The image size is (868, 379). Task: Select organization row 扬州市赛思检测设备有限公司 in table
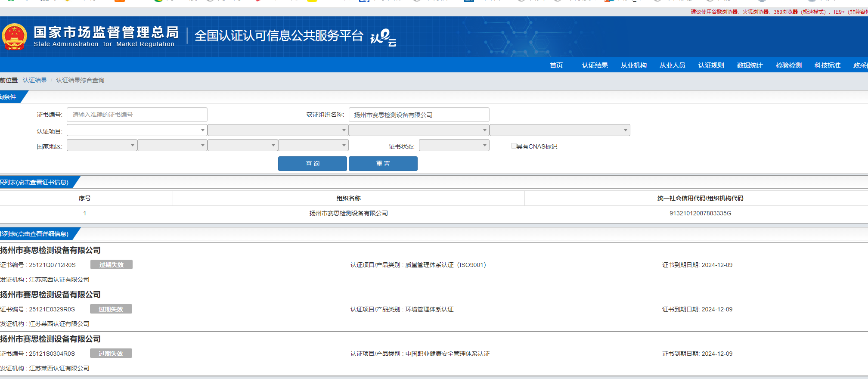click(x=349, y=213)
